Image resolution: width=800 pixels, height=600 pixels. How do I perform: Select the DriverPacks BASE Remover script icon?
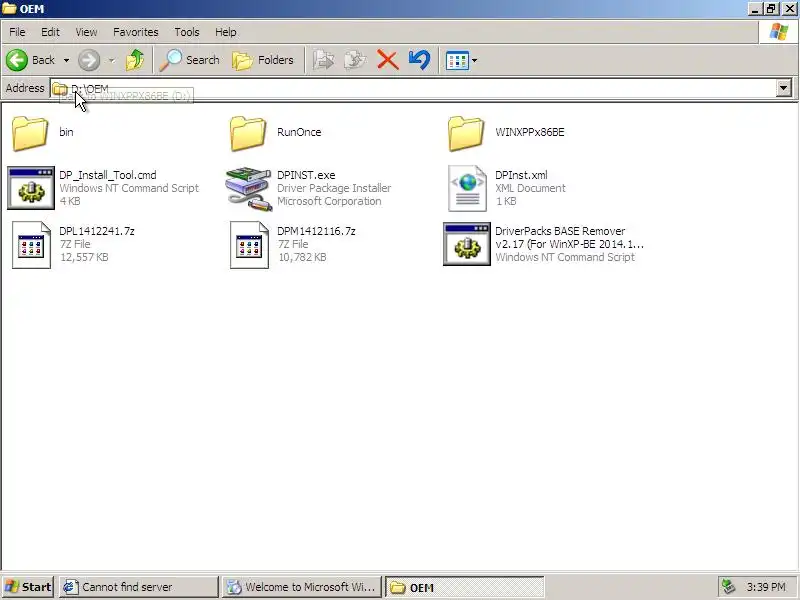(466, 244)
